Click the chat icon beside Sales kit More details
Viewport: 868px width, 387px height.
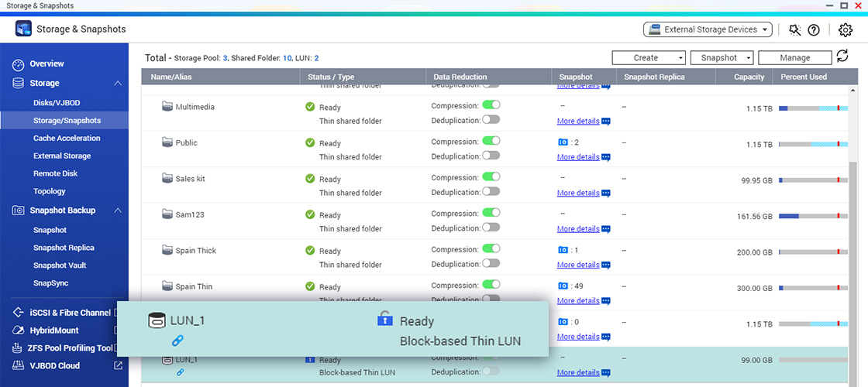606,193
